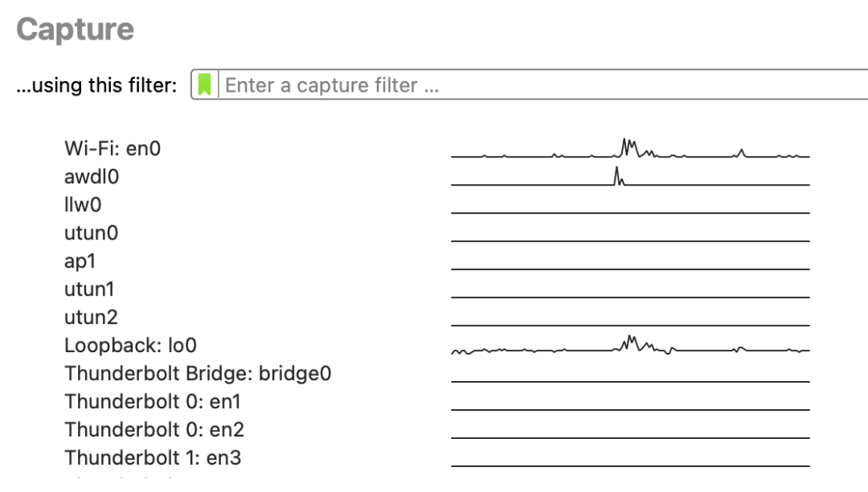Select the utun0 interface
Image resolution: width=868 pixels, height=492 pixels.
[x=91, y=233]
